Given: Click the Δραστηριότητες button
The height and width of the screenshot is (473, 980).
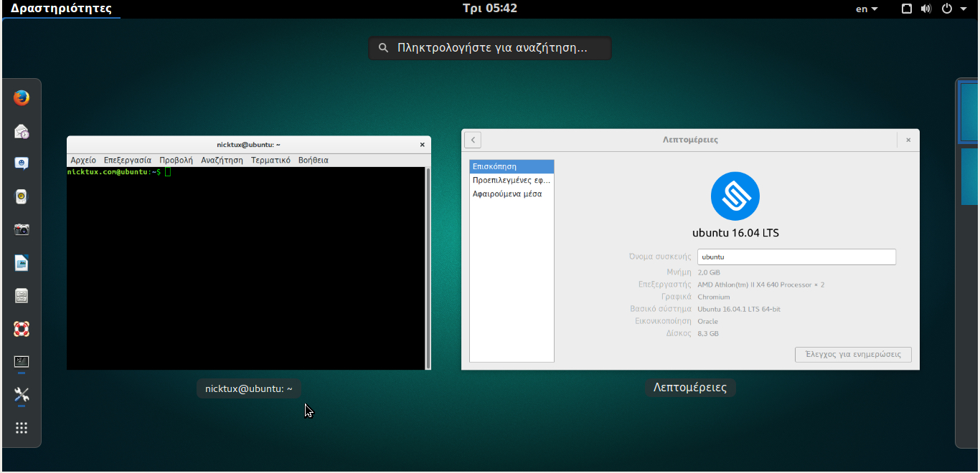Looking at the screenshot, I should pos(61,9).
